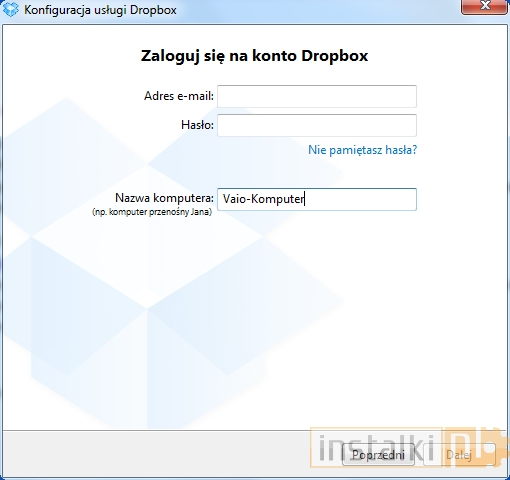Click the 'Nazwa komputera:' label

(x=164, y=198)
